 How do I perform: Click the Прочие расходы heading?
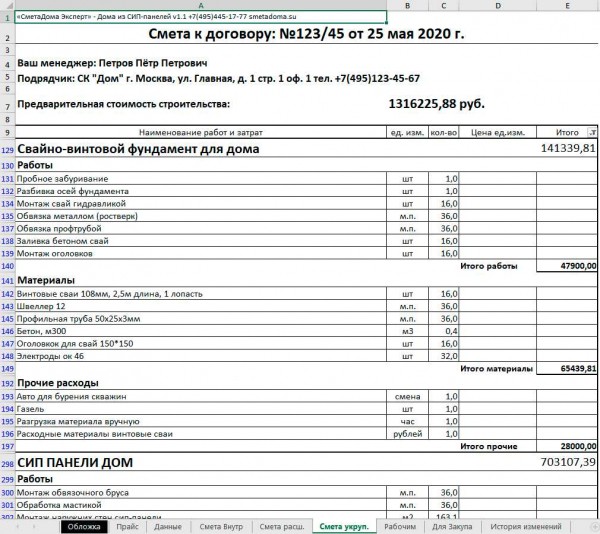pyautogui.click(x=58, y=383)
